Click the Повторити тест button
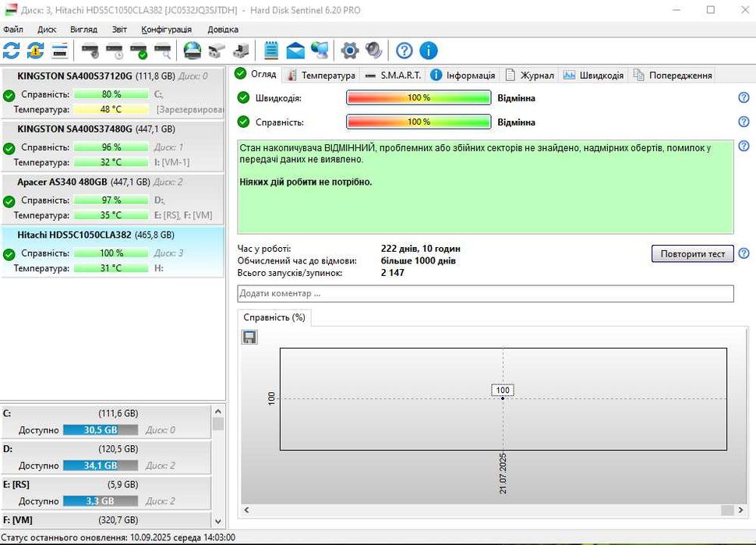Image resolution: width=756 pixels, height=545 pixels. 692,253
